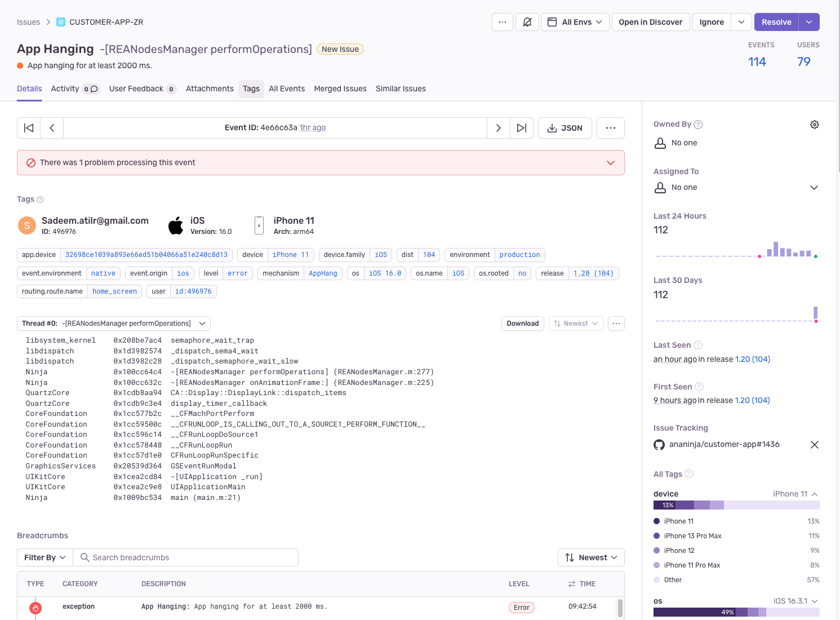Click the Owned By help icon
This screenshot has width=840, height=620.
[x=698, y=125]
